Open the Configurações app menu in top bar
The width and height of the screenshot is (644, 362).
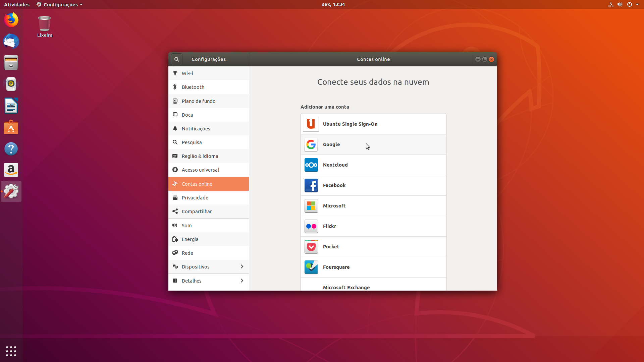click(x=60, y=4)
